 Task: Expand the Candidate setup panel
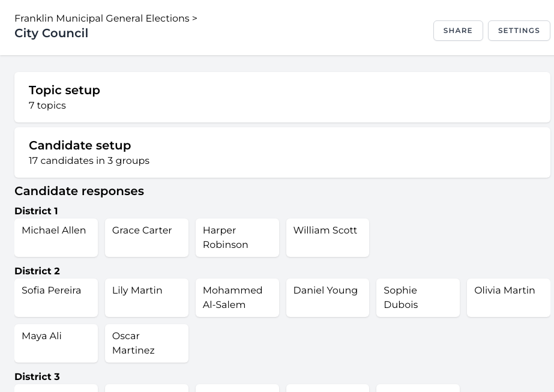(x=282, y=152)
